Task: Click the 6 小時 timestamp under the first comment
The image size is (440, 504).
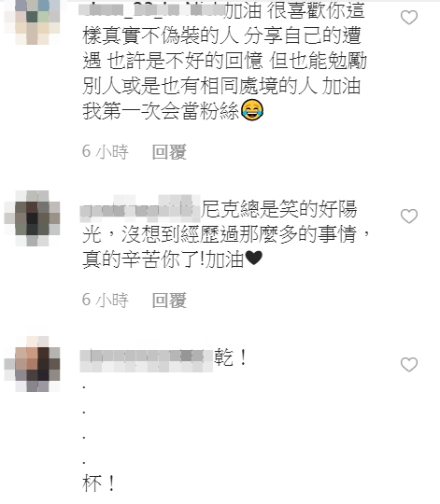Action: click(106, 152)
